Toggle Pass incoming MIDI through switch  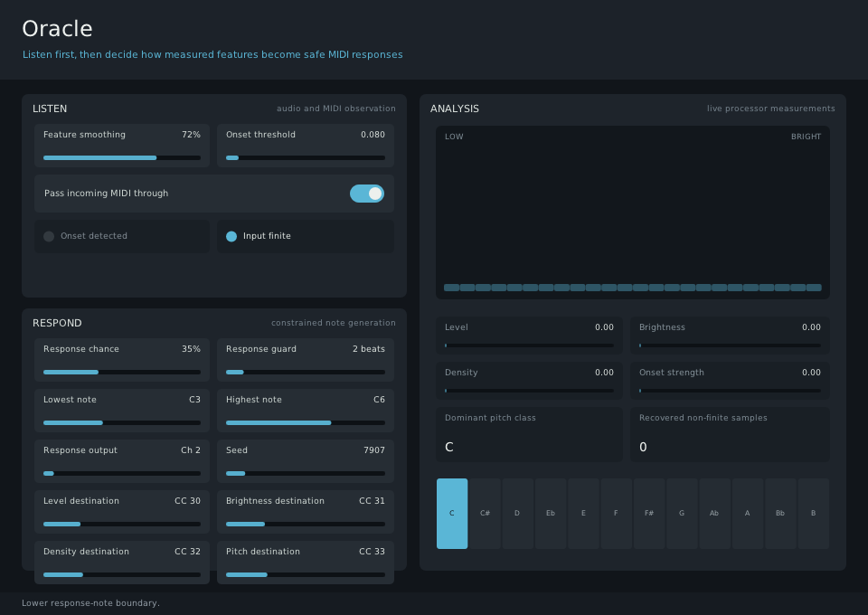[366, 194]
